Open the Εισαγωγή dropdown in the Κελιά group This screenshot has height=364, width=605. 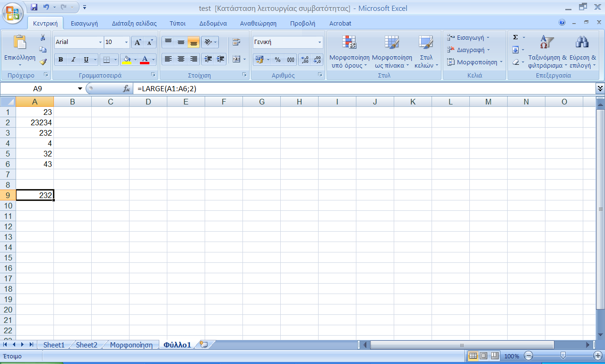(468, 37)
